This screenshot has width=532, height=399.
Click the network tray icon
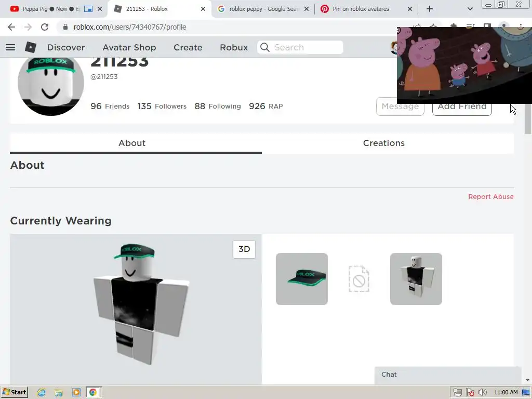tap(457, 393)
